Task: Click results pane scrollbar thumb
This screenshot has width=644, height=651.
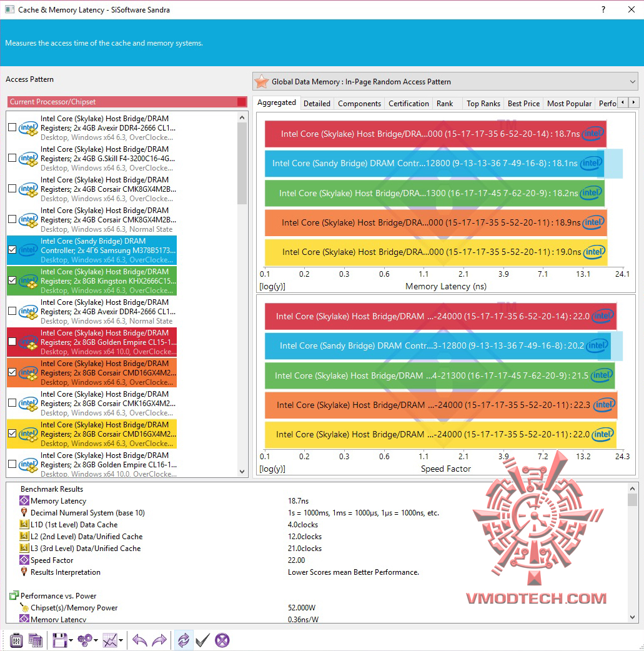Action: point(632,499)
